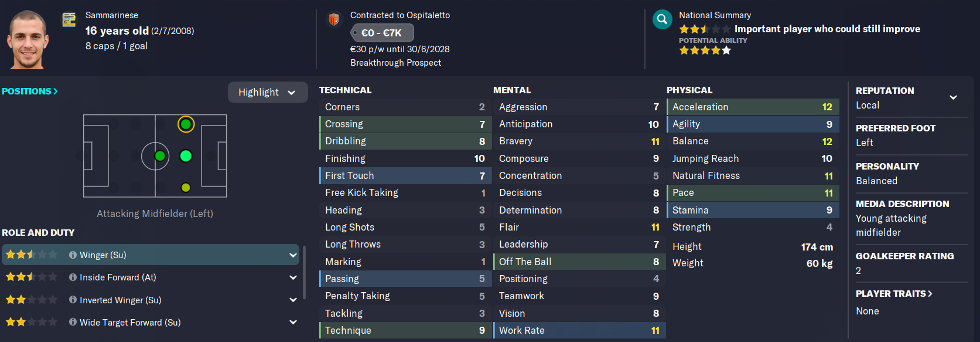Click the Ospitaletto club badge icon
Screen dimensions: 980x342
[334, 20]
